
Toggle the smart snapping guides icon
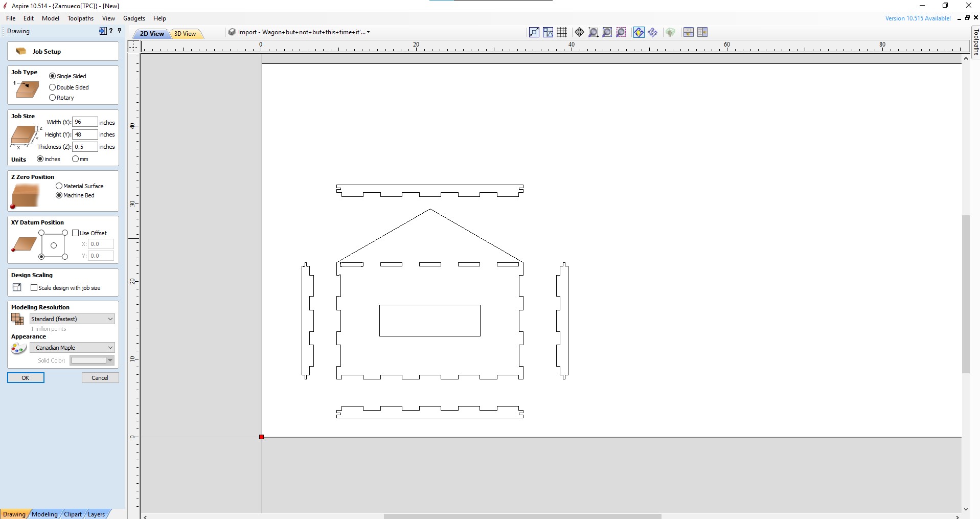point(548,32)
